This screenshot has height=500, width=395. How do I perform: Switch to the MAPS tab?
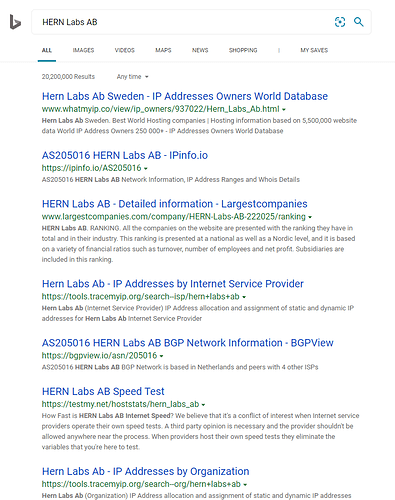coord(163,50)
